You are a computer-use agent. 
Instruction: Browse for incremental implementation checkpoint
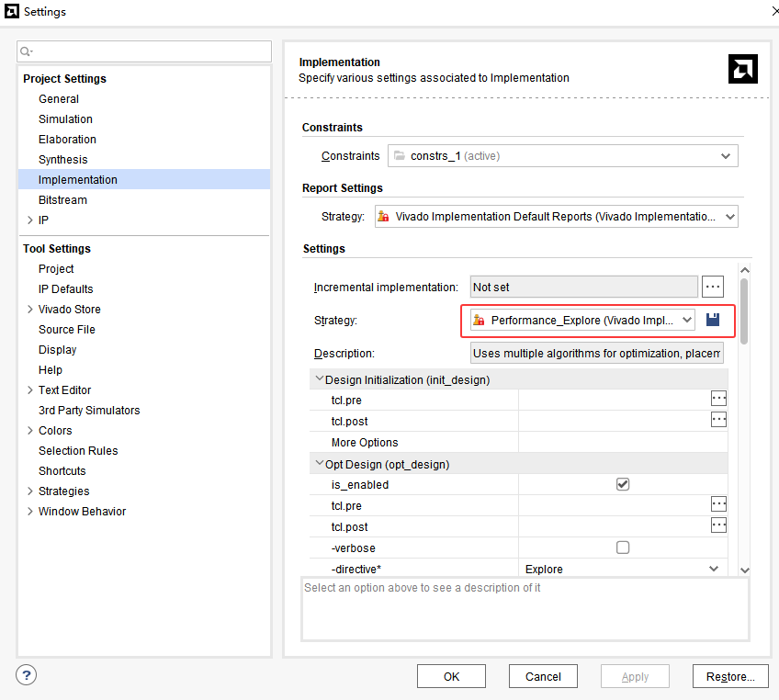point(713,287)
